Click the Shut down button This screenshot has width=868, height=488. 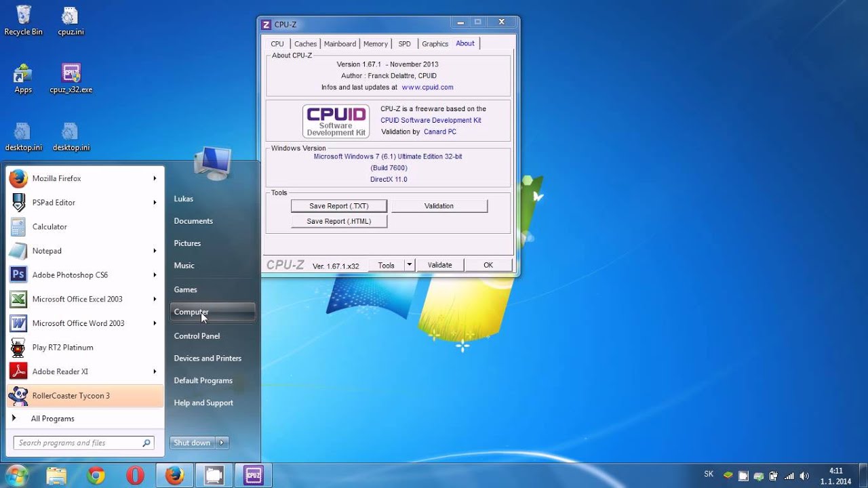coord(192,443)
